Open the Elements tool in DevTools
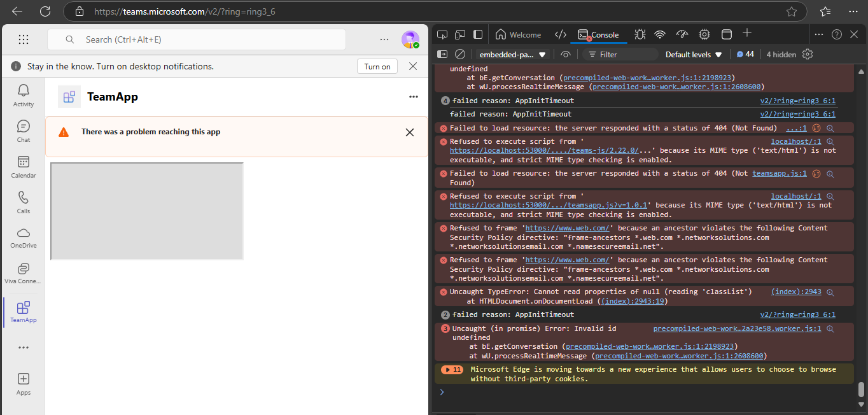The image size is (868, 415). click(561, 34)
